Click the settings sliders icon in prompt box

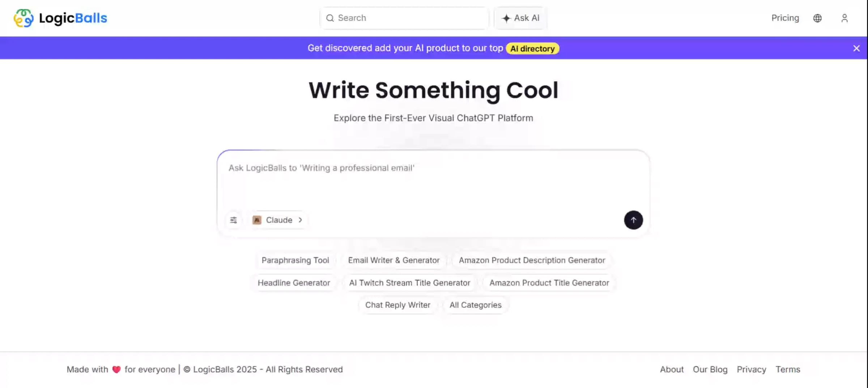click(x=234, y=220)
